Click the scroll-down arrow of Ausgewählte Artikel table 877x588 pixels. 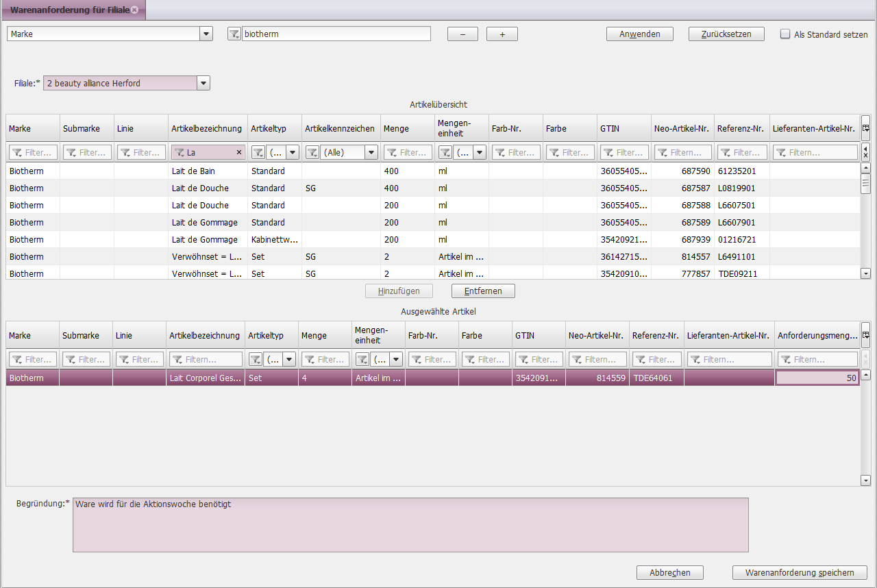[x=865, y=480]
